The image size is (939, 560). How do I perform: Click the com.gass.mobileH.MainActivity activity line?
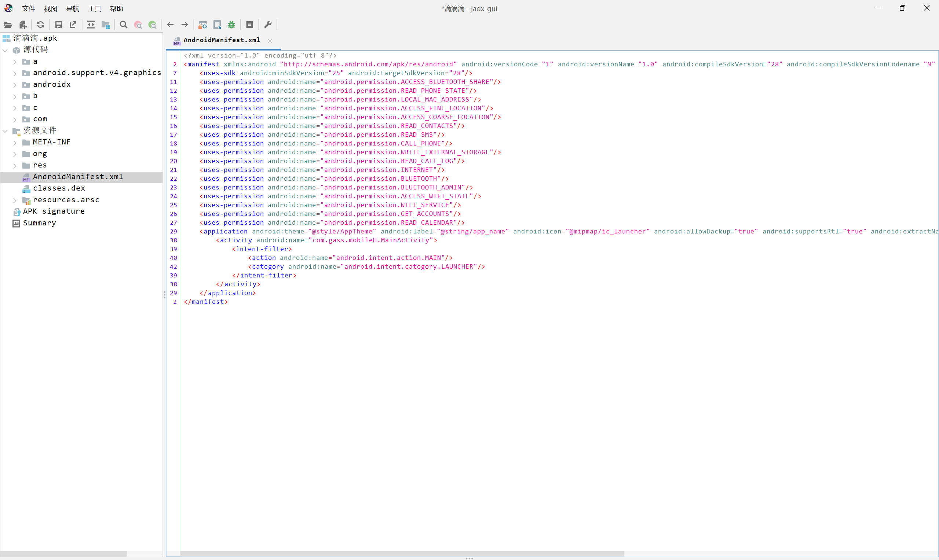point(326,240)
